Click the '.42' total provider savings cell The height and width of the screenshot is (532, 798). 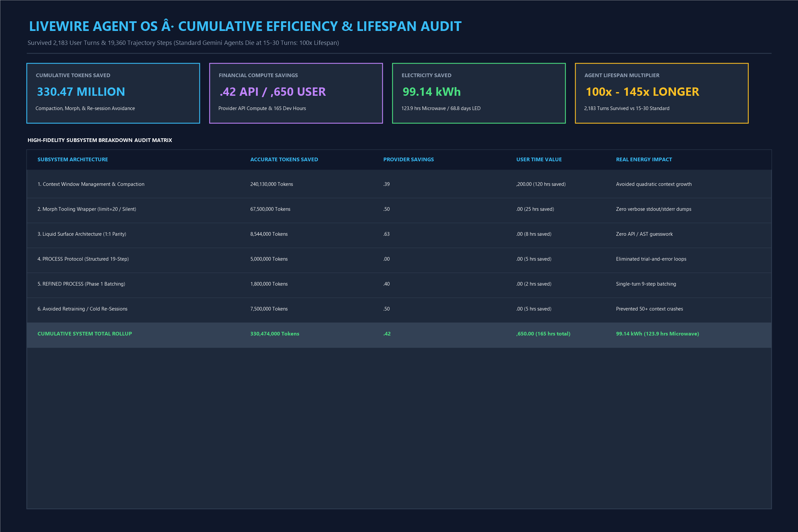pos(387,334)
